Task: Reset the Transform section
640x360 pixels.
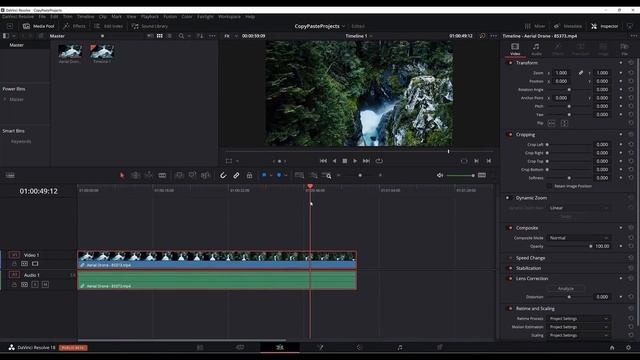Action: (x=631, y=63)
